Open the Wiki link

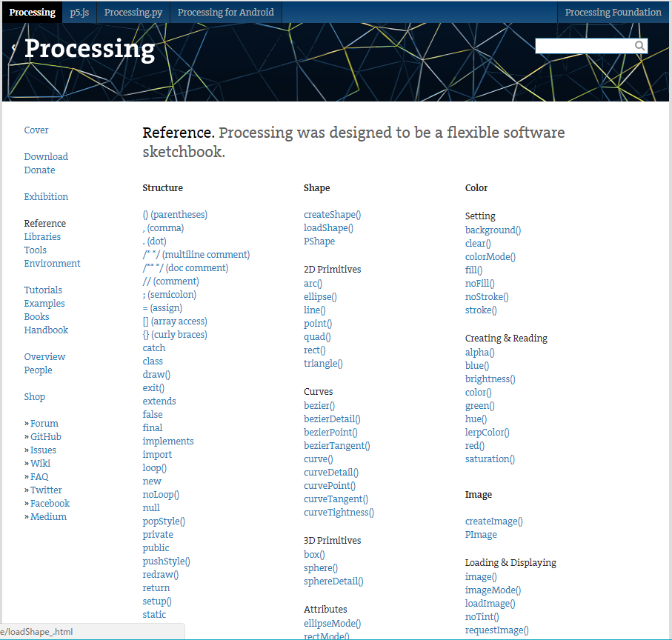40,463
